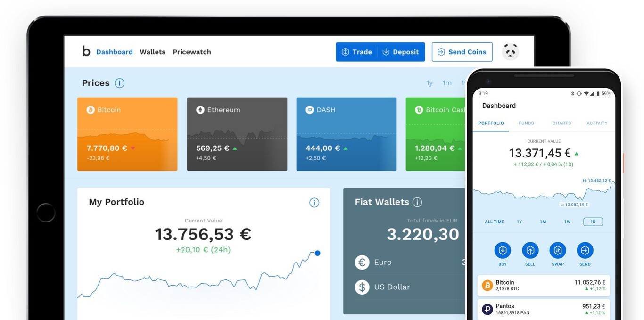Choose ALL TIME chart range
644x320 pixels.
pyautogui.click(x=494, y=222)
